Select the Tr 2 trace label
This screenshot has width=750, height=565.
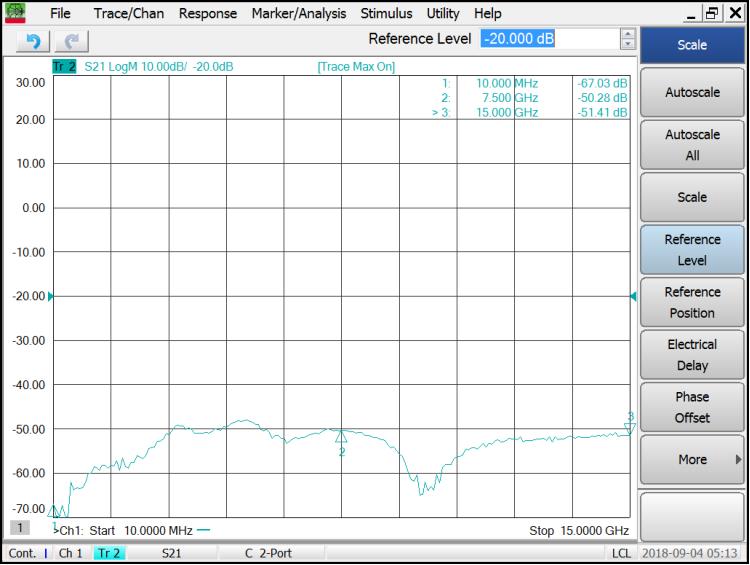tap(64, 66)
